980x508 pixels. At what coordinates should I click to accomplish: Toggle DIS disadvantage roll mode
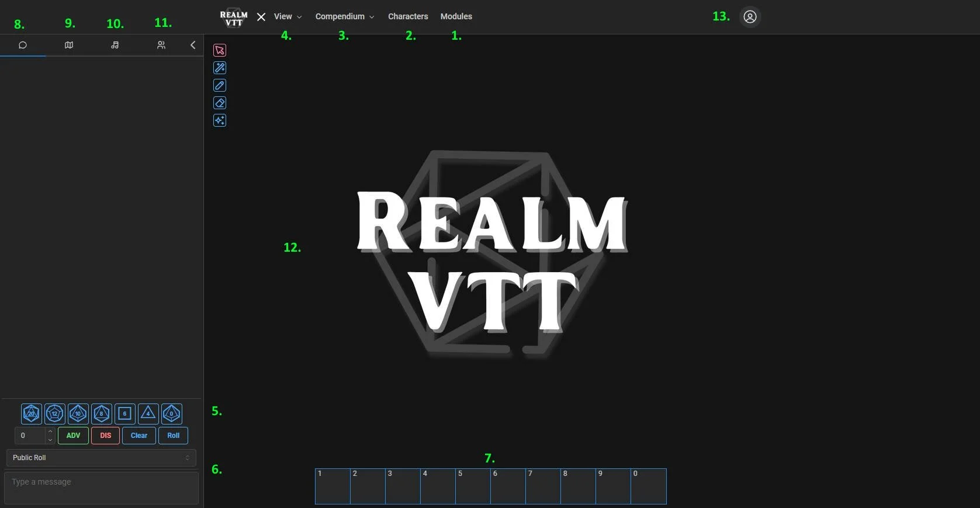click(x=105, y=436)
